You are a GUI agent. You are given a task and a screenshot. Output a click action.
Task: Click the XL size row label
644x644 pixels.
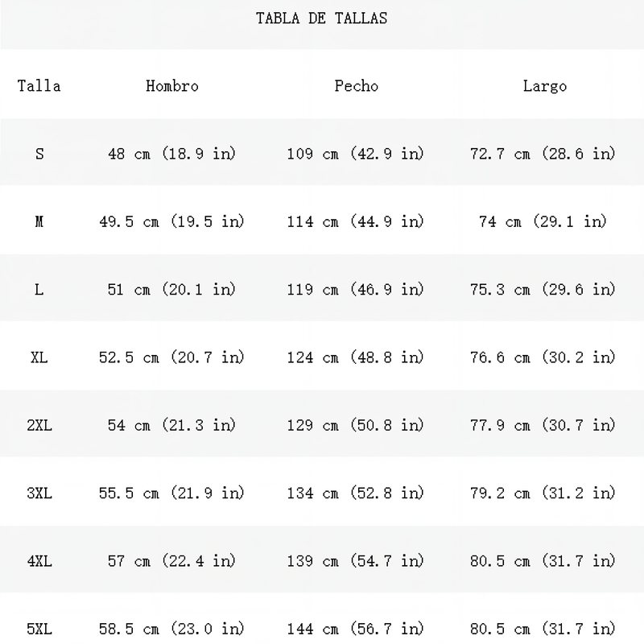tap(39, 357)
